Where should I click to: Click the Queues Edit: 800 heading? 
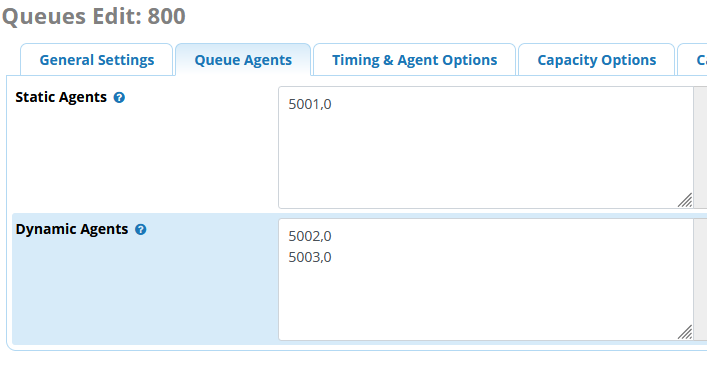[x=94, y=17]
